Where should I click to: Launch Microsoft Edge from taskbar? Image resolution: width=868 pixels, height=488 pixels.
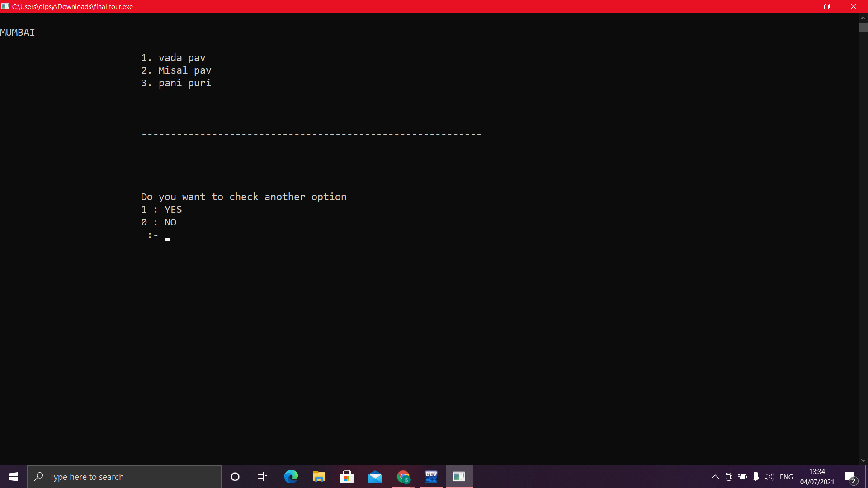(291, 477)
